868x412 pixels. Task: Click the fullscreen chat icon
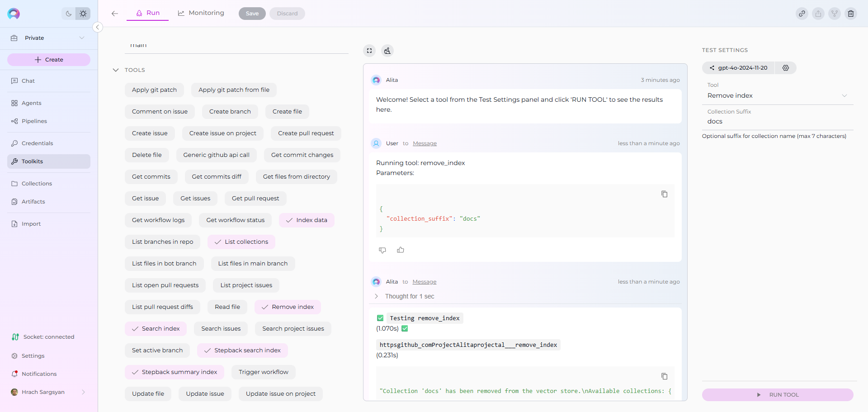click(369, 51)
